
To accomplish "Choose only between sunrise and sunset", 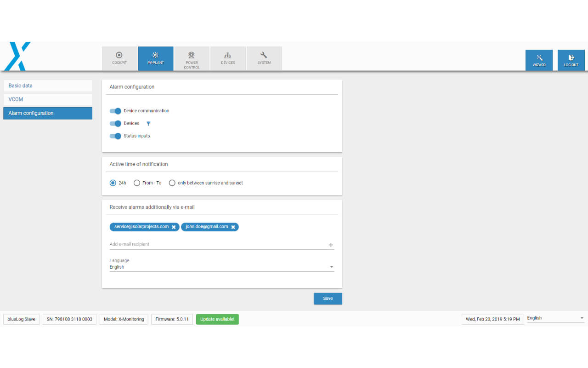I will tap(172, 183).
